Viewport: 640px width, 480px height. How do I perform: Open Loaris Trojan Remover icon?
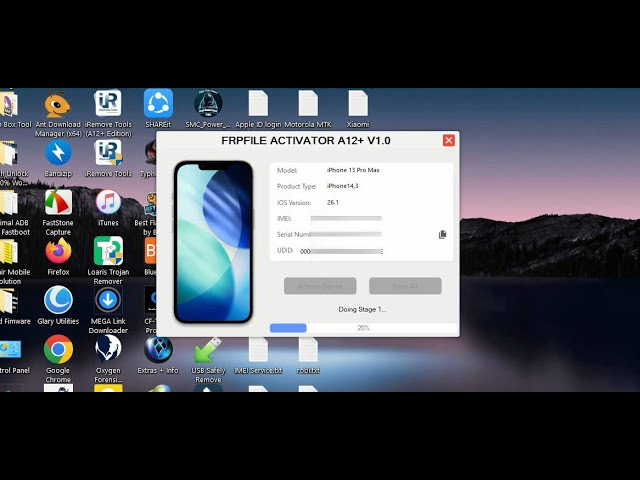[108, 251]
